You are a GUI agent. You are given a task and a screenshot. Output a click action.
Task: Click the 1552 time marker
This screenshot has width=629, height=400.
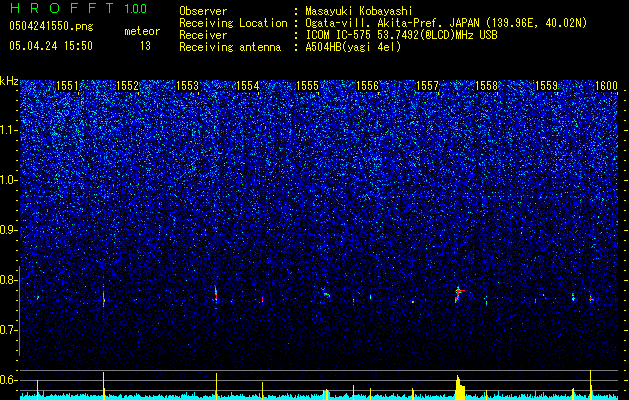pos(127,86)
